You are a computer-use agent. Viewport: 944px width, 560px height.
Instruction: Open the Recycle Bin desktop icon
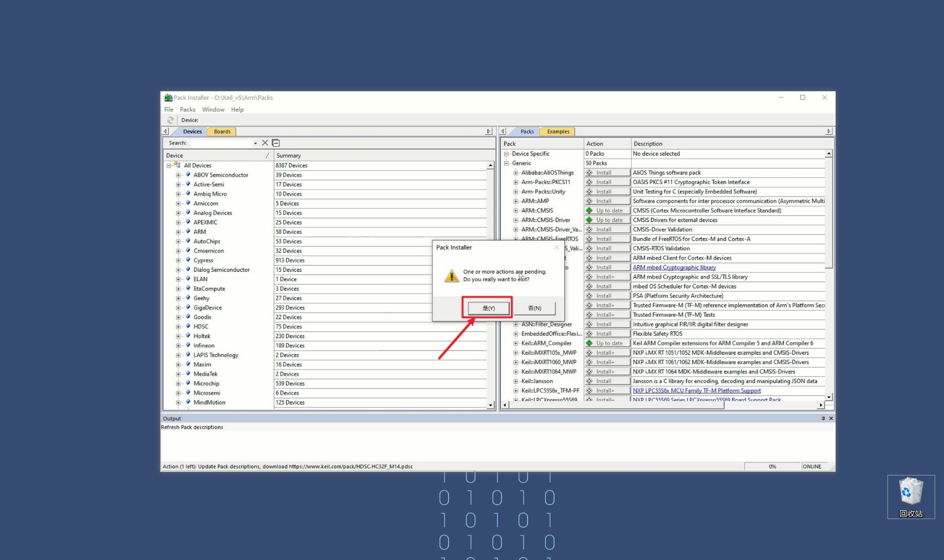(x=911, y=497)
